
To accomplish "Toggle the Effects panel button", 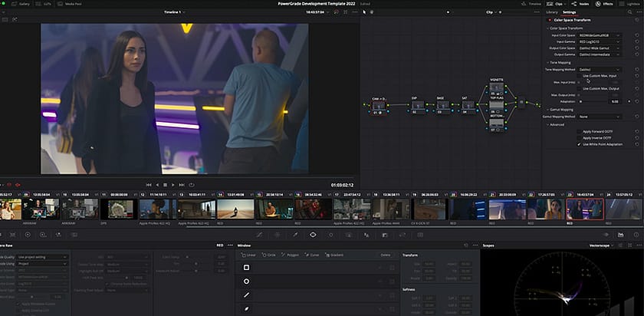I will coord(605,4).
